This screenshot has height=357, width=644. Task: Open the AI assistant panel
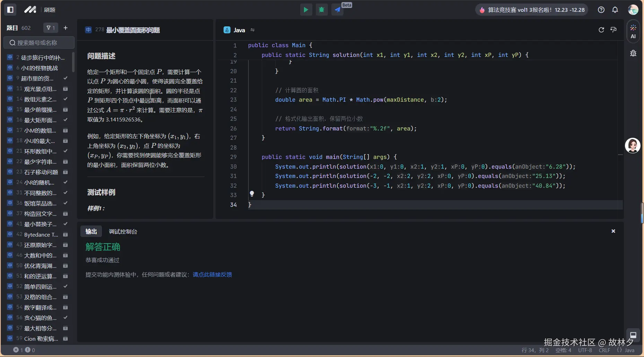633,32
